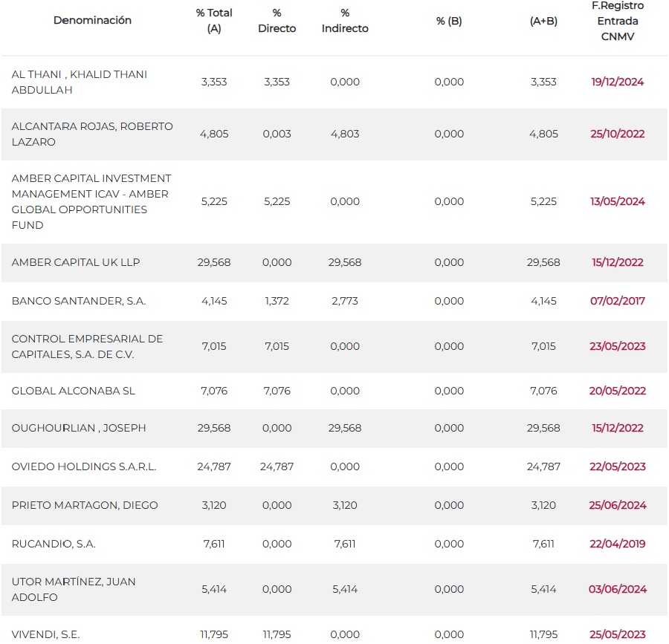Open the 03/06/2024 date for Utor Martínez
This screenshot has height=644, width=669.
coord(617,590)
